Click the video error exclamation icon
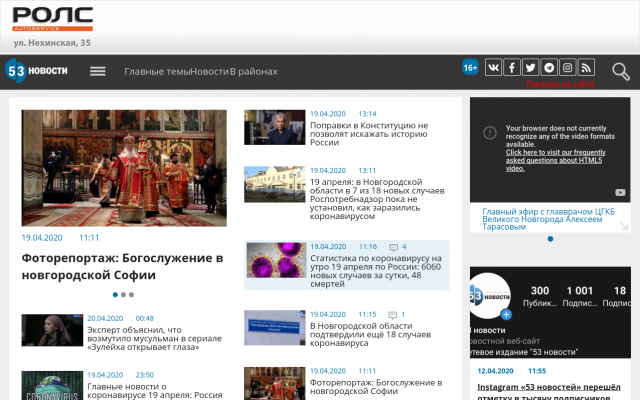Screen dimensions: 640x400 pos(490,132)
